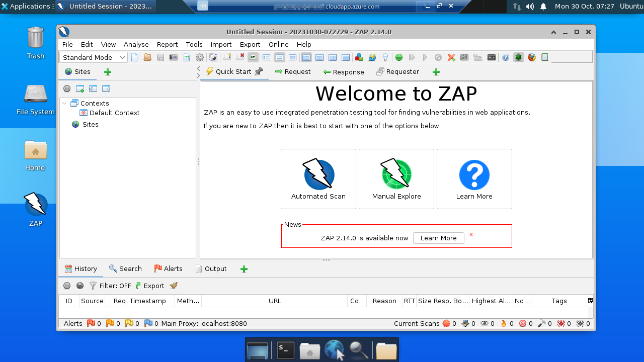Viewport: 644px width, 362px height.
Task: Dismiss the News box with red x
Action: click(471, 234)
